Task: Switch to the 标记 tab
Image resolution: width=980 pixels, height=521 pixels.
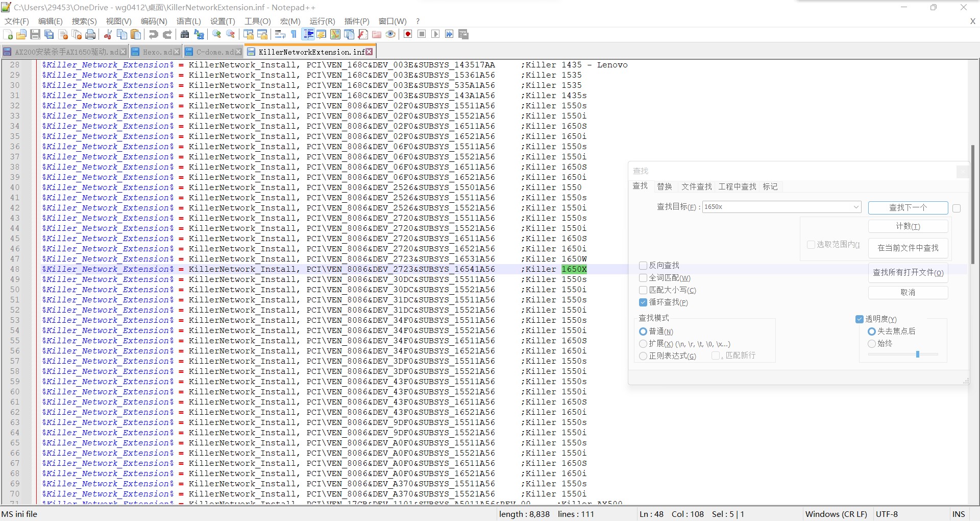Action: (x=770, y=186)
